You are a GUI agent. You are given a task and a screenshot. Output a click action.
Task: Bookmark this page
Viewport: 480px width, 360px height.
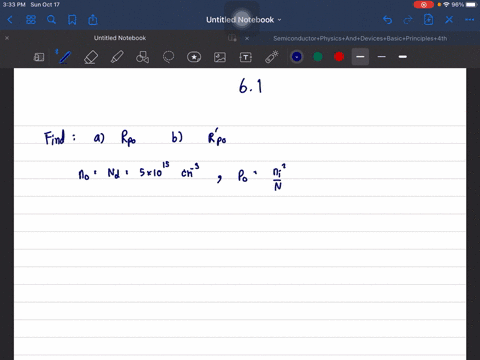(x=72, y=20)
